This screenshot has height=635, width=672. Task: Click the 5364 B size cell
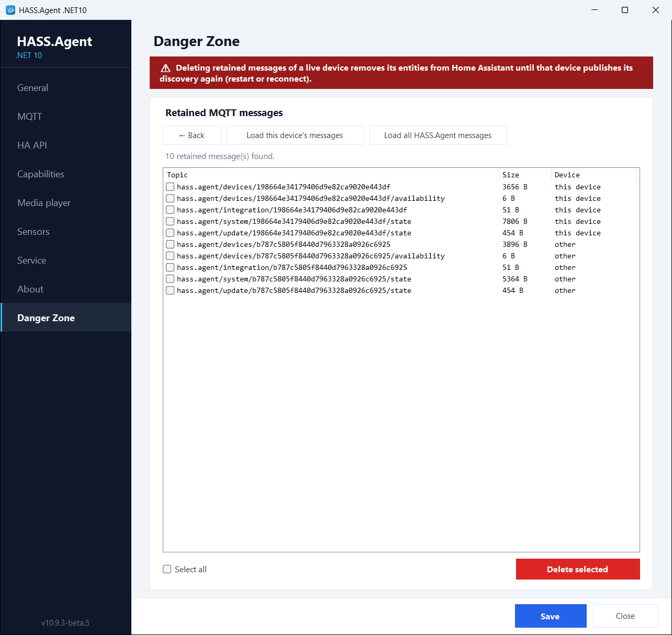[515, 279]
